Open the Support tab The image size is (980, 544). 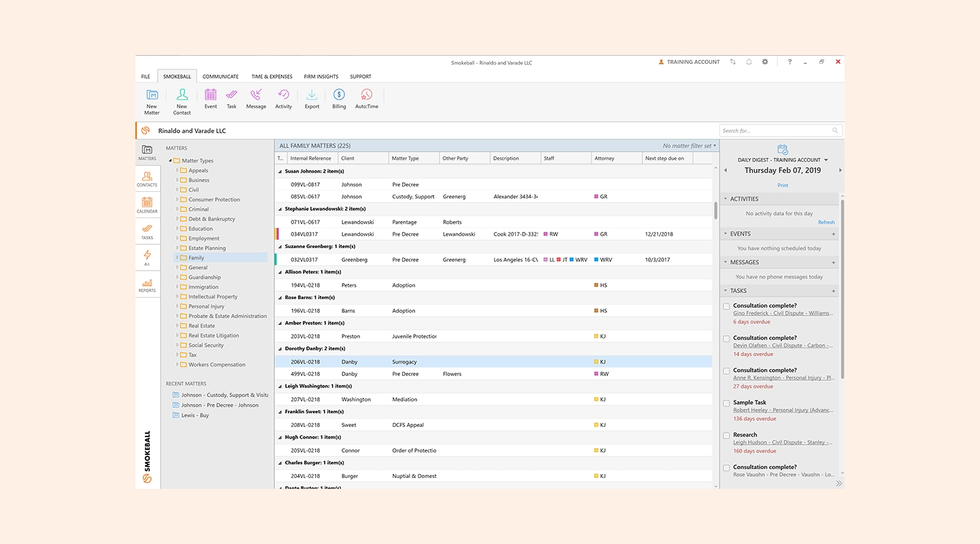[x=361, y=77]
